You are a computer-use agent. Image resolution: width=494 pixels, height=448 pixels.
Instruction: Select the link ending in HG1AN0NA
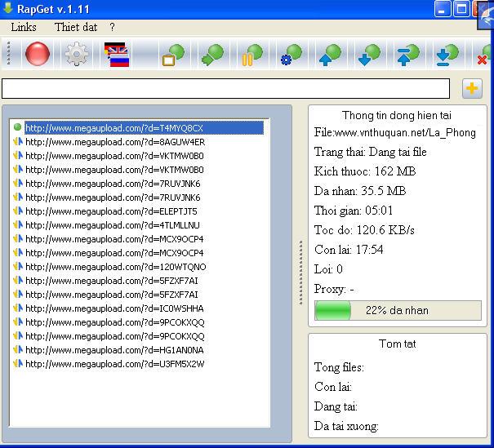[x=114, y=350]
